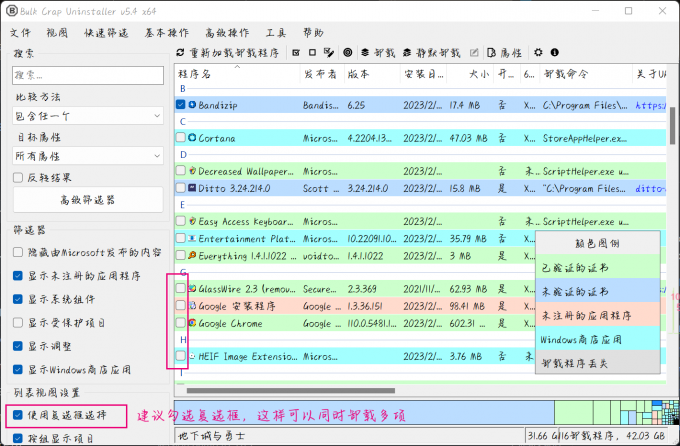Screen dimensions: 680x446
Task: Uncheck the Bandizip row checkbox
Action: (180, 105)
